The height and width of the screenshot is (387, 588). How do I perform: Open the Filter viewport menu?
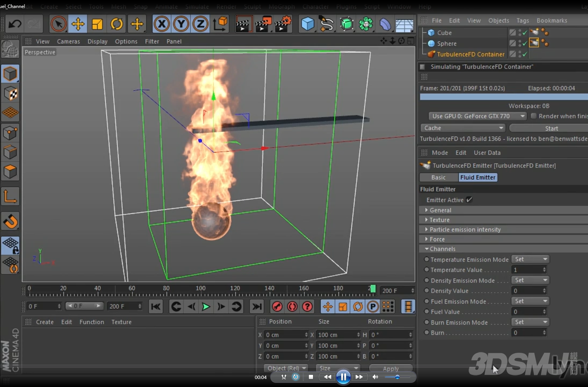[x=152, y=41]
